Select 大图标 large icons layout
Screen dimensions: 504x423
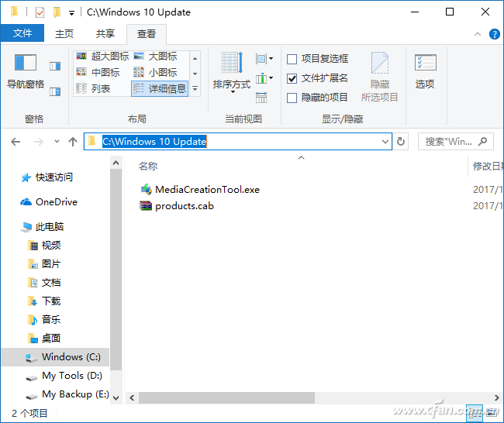coord(156,57)
